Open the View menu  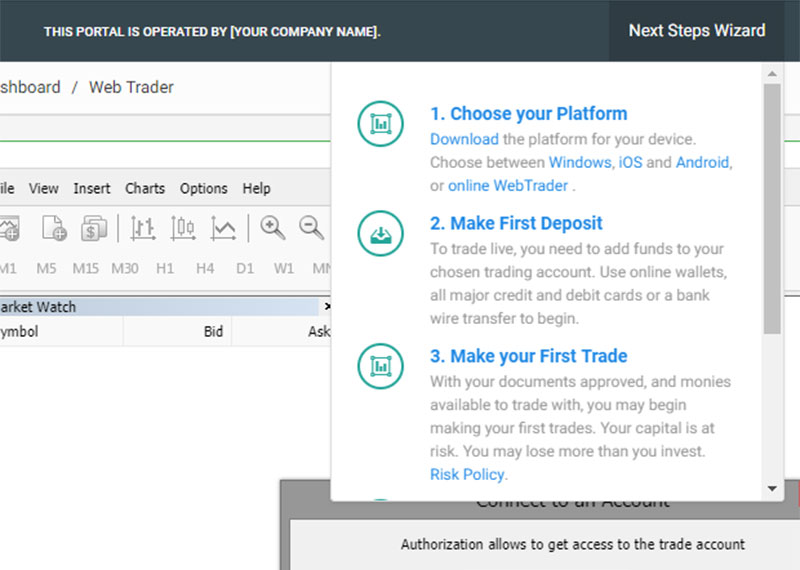click(x=44, y=188)
